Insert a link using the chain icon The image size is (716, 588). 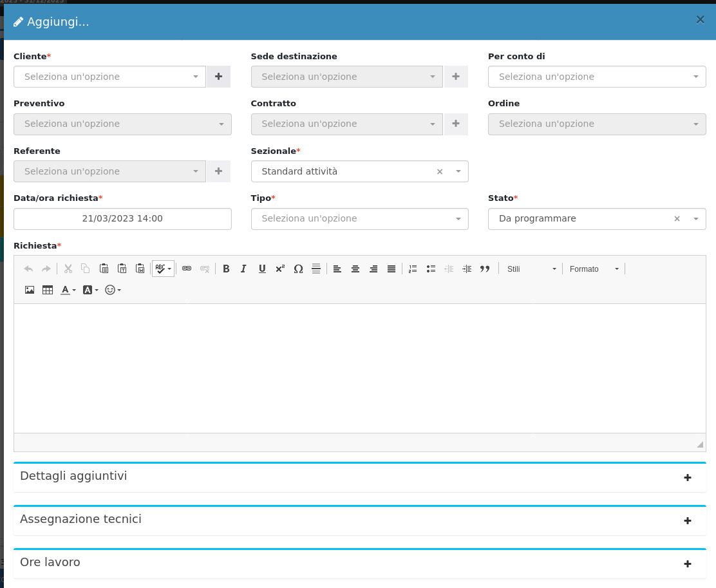(187, 269)
